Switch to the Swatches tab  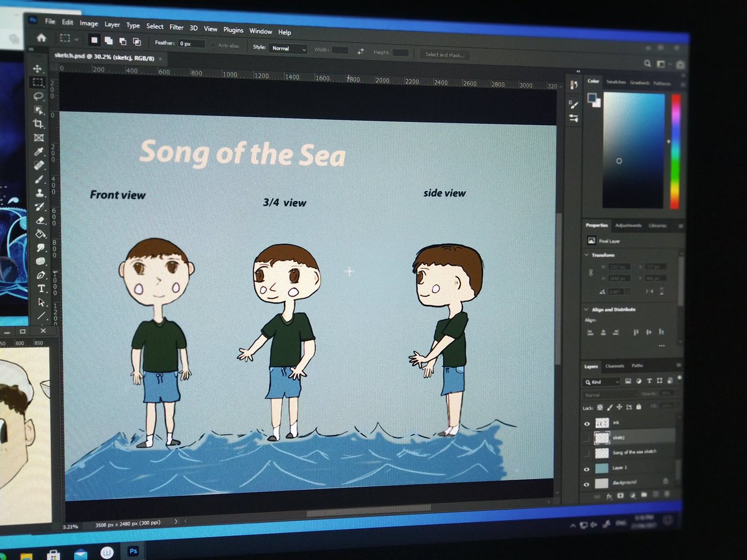pos(616,82)
